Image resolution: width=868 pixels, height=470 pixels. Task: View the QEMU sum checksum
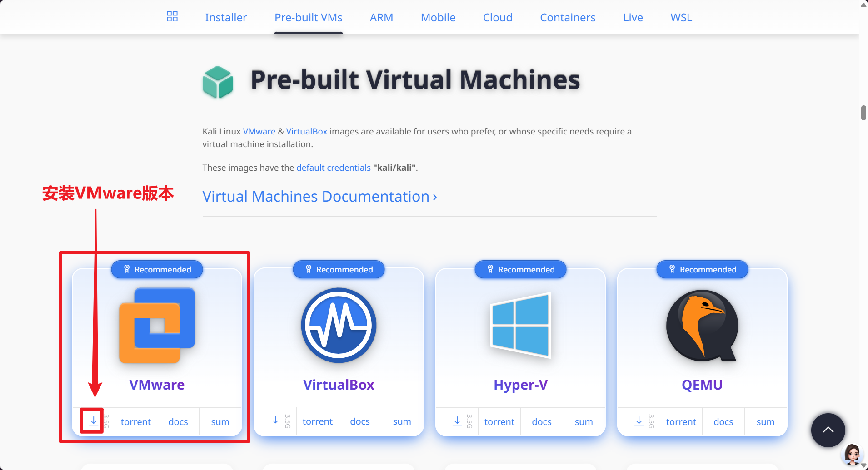pos(766,422)
